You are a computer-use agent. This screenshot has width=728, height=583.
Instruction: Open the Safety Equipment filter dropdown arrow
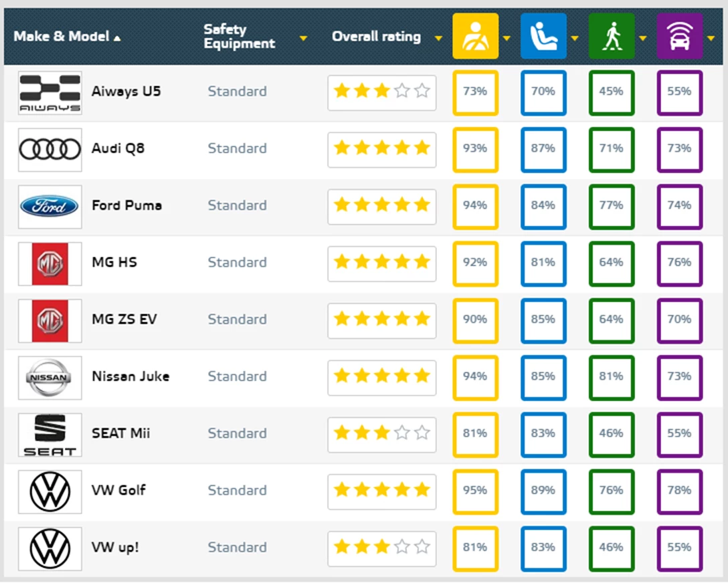[303, 38]
